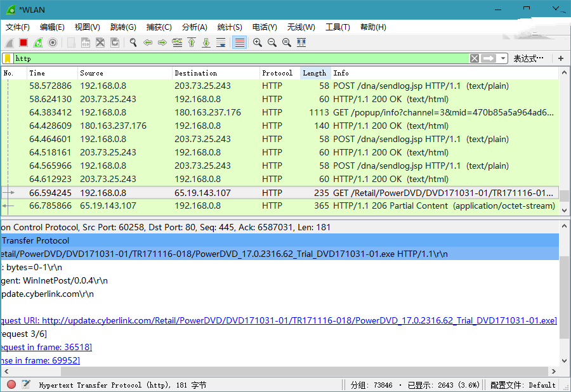The width and height of the screenshot is (571, 392).
Task: Go back to the previous packet
Action: tap(148, 42)
